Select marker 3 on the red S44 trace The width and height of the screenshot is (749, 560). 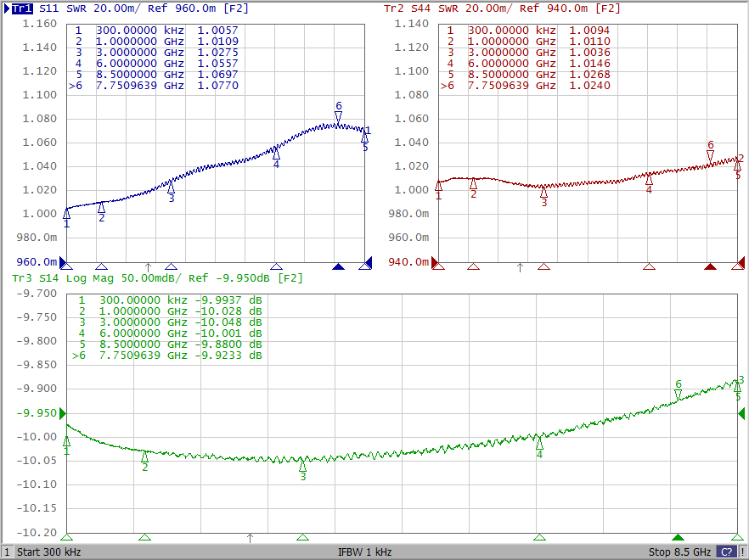544,193
